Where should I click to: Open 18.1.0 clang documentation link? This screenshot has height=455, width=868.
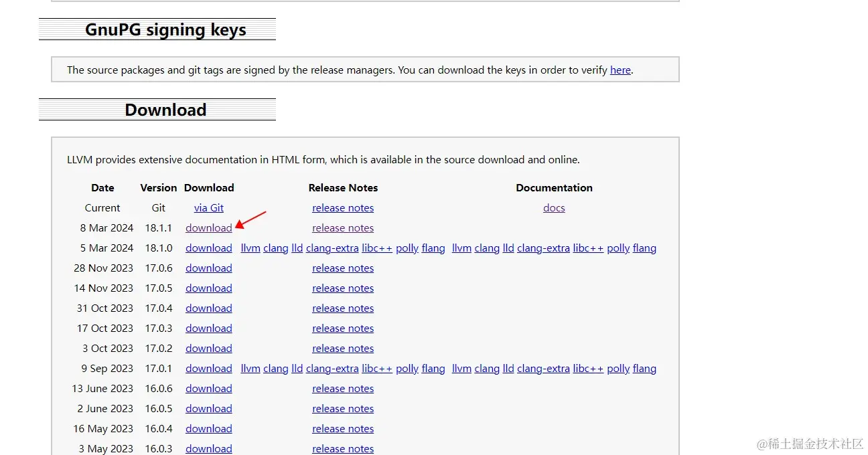[x=487, y=248]
